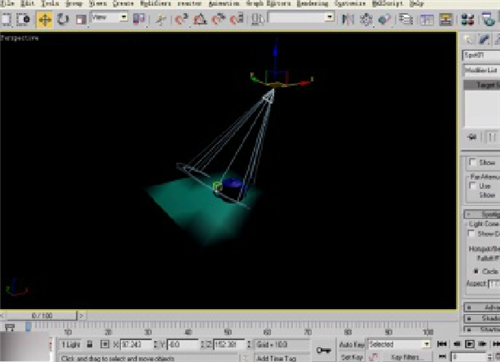Click the Show End Result icon beside Pin Stack
The width and height of the screenshot is (500, 362).
[x=492, y=137]
